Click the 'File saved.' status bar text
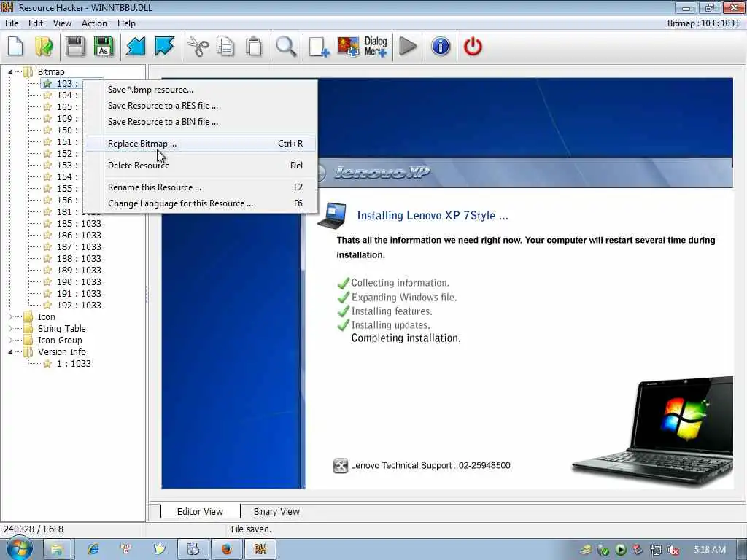 [x=251, y=529]
